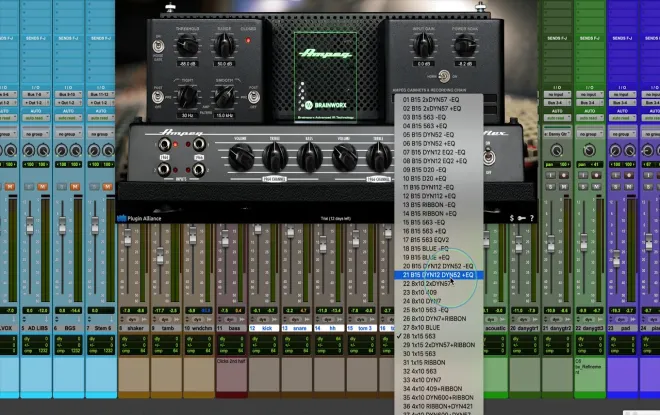Click the Input Gain knob
Viewport: 660px width, 415px height.
click(423, 45)
